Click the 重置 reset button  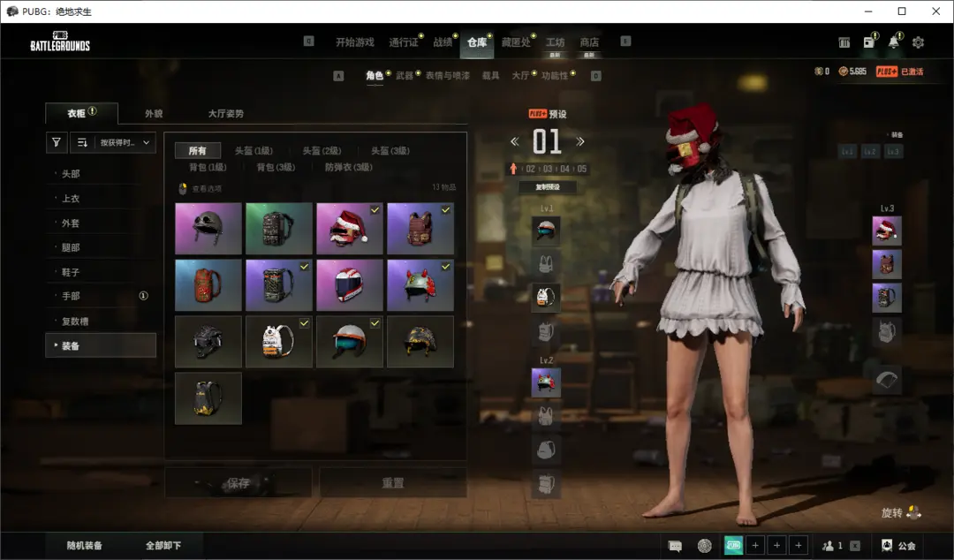(392, 482)
